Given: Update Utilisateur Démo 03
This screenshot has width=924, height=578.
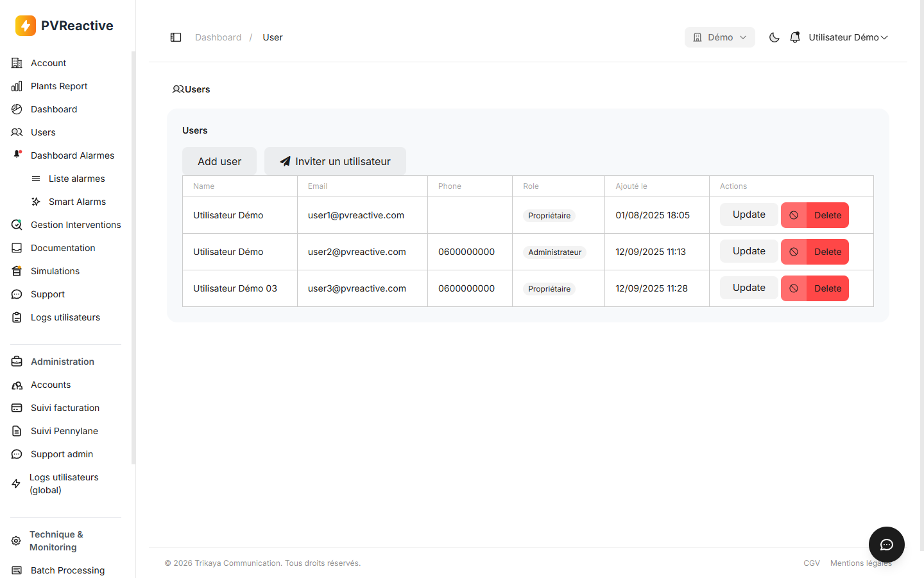Looking at the screenshot, I should coord(749,288).
